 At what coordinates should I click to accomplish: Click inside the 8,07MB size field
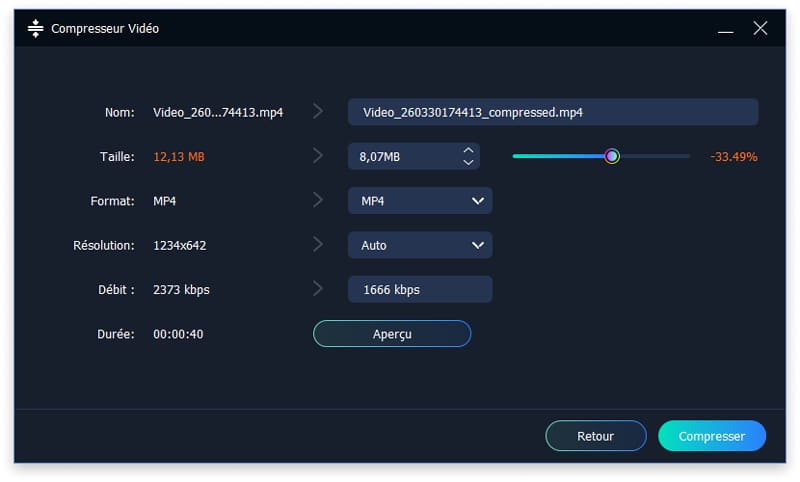[x=400, y=157]
